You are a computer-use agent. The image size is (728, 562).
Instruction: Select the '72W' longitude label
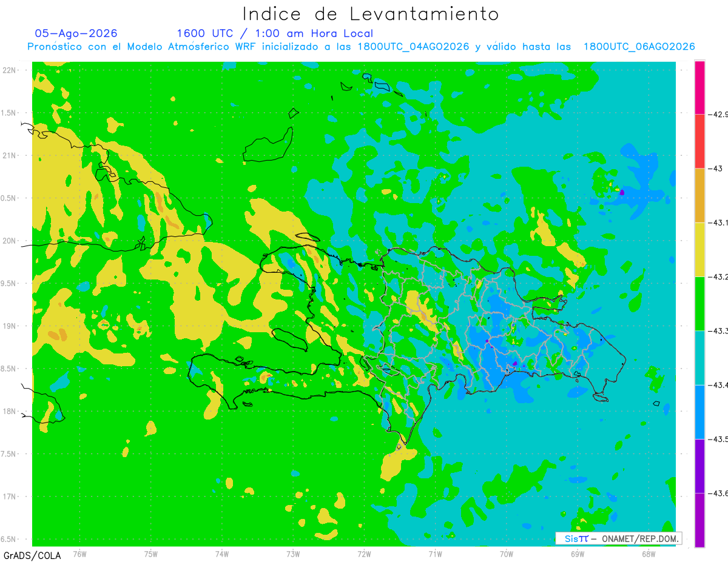[x=364, y=553]
